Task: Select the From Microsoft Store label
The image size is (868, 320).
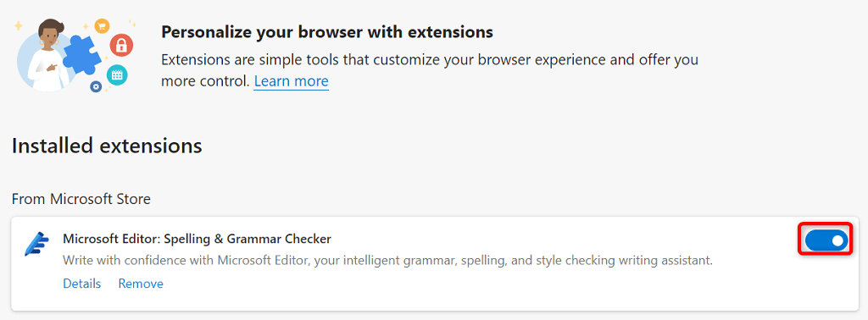Action: click(81, 199)
